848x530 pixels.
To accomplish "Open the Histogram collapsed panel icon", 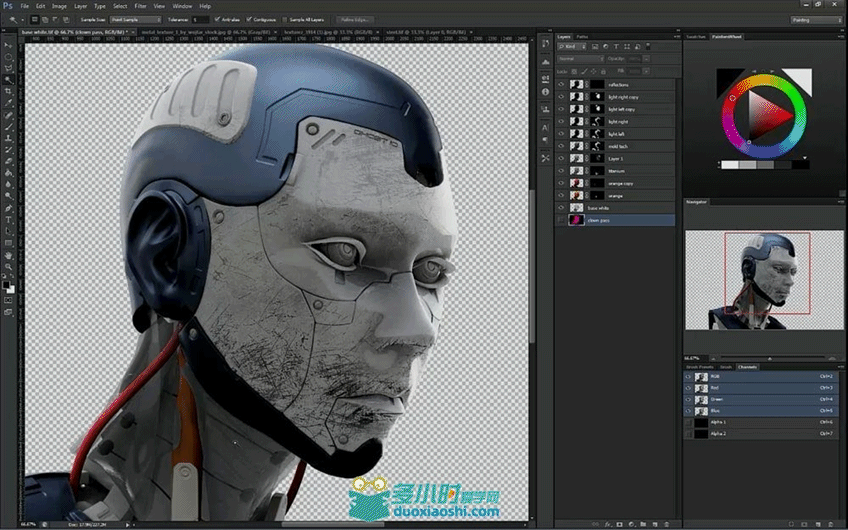I will coord(545,62).
